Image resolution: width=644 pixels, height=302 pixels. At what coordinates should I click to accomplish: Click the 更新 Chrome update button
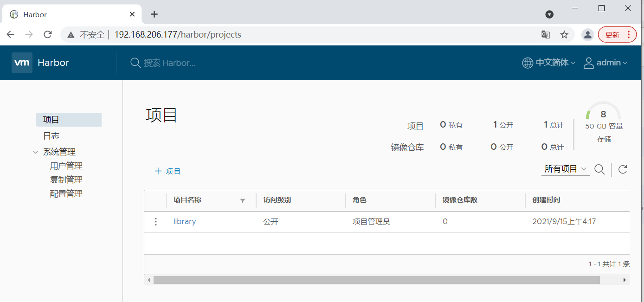click(617, 35)
